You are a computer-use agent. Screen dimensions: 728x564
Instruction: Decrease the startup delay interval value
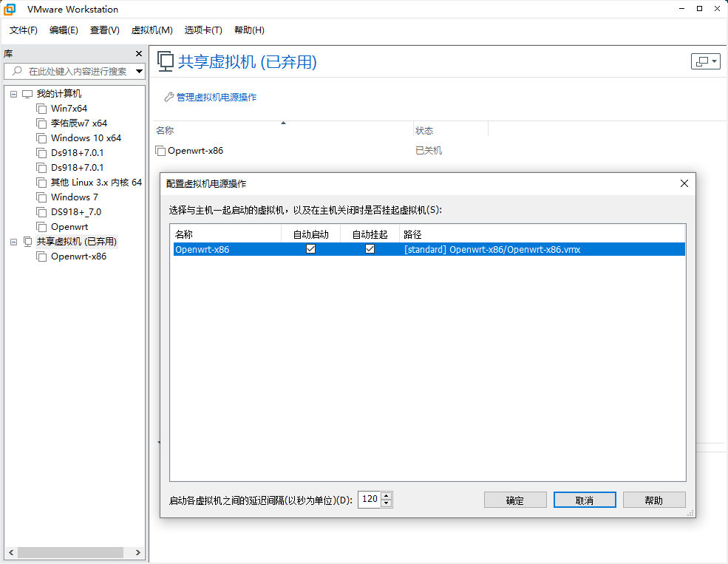(x=387, y=503)
